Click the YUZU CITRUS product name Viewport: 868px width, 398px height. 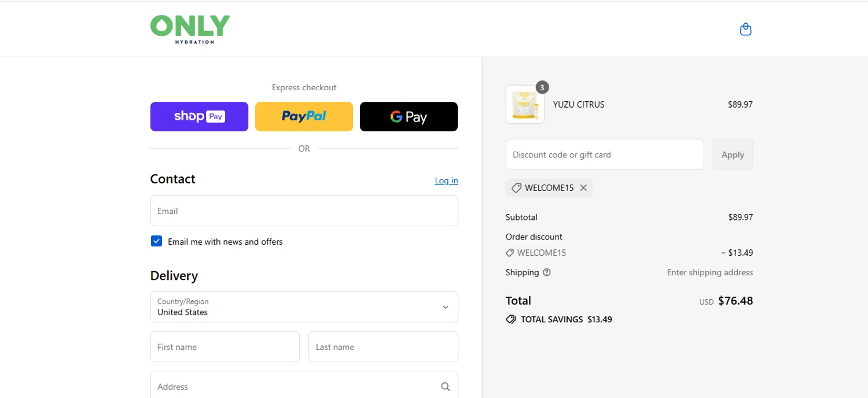tap(579, 105)
